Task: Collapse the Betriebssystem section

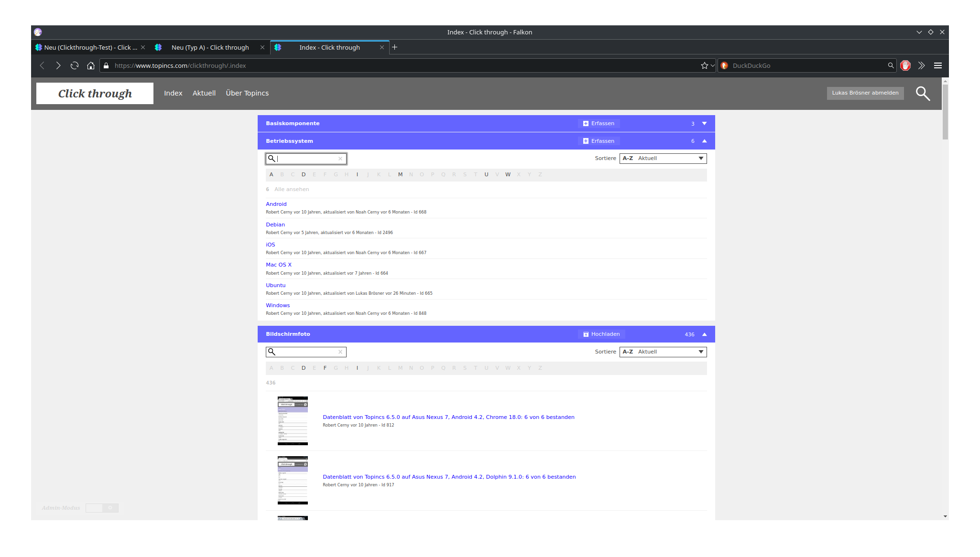Action: 704,141
